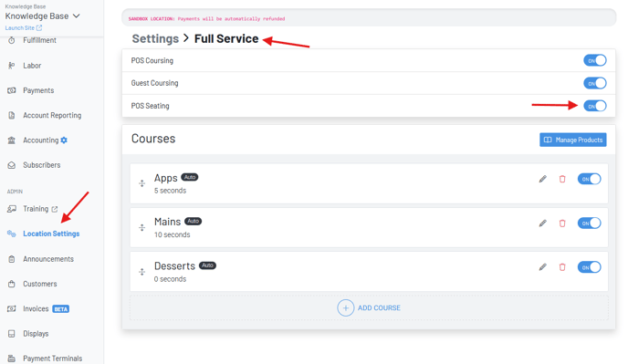Disable the Guest Coursing toggle
The height and width of the screenshot is (364, 628).
[595, 83]
